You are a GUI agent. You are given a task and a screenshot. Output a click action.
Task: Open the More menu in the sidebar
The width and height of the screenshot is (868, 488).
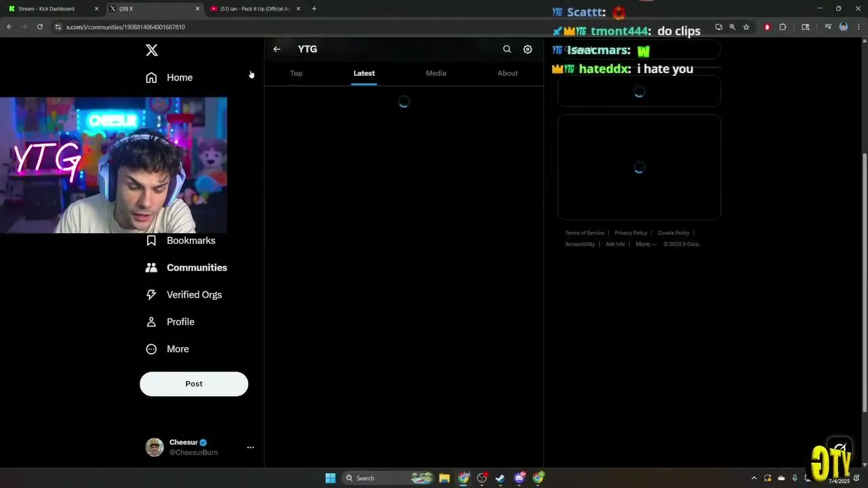167,349
